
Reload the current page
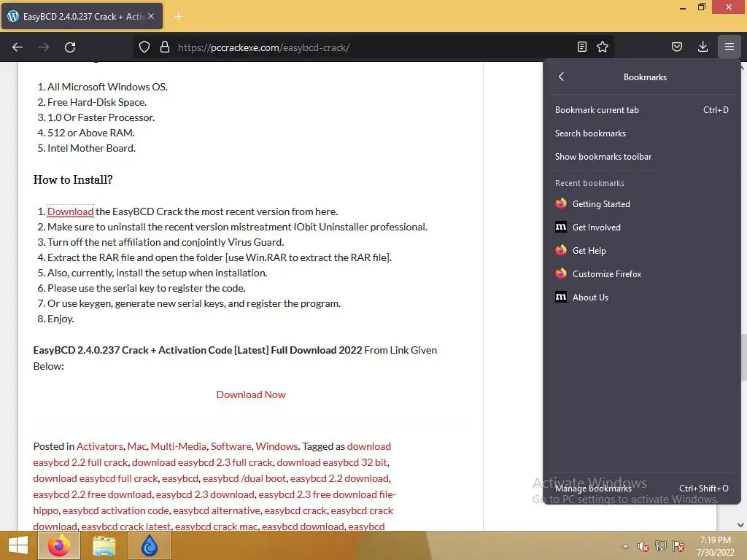pos(70,47)
